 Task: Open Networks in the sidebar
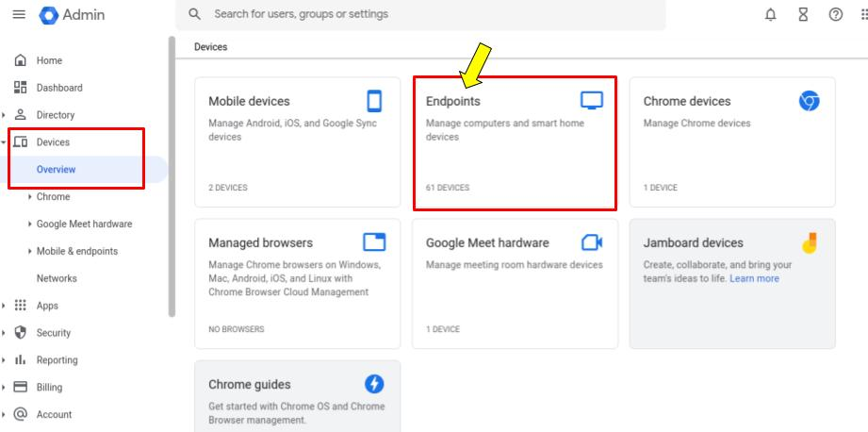[x=57, y=278]
